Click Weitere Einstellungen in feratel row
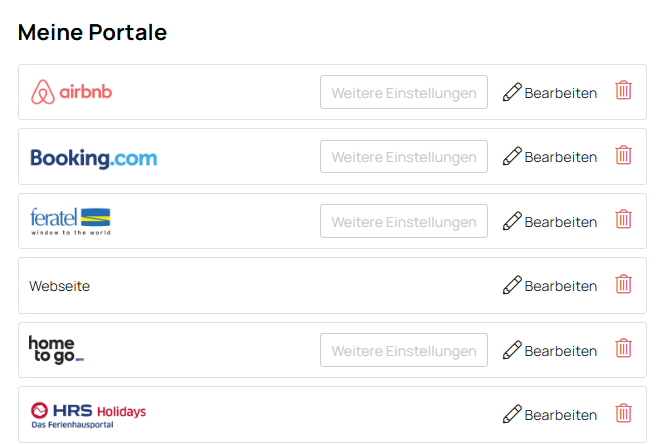667x444 pixels. (404, 221)
